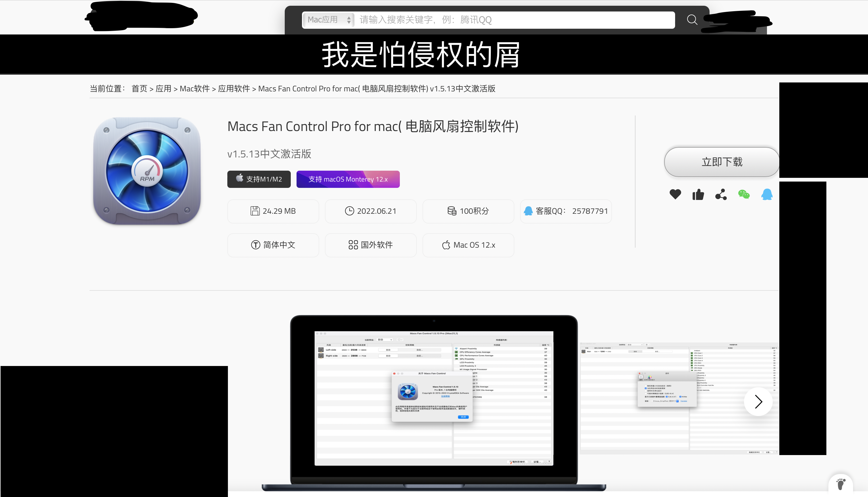
Task: Click the thumbs up/like icon
Action: (697, 194)
